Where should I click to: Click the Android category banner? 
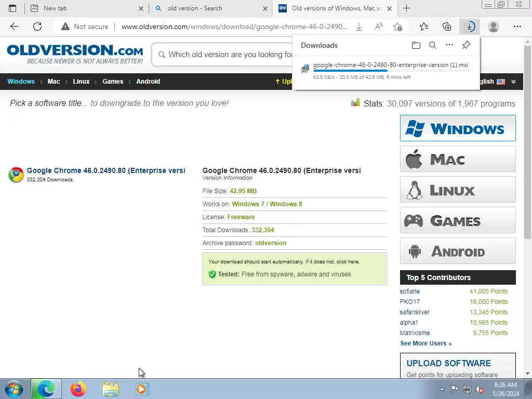[458, 251]
